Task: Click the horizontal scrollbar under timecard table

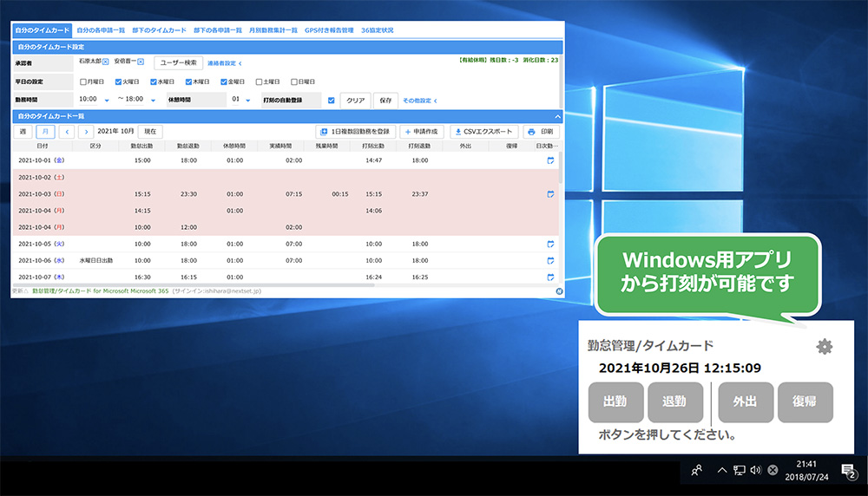Action: [x=194, y=285]
